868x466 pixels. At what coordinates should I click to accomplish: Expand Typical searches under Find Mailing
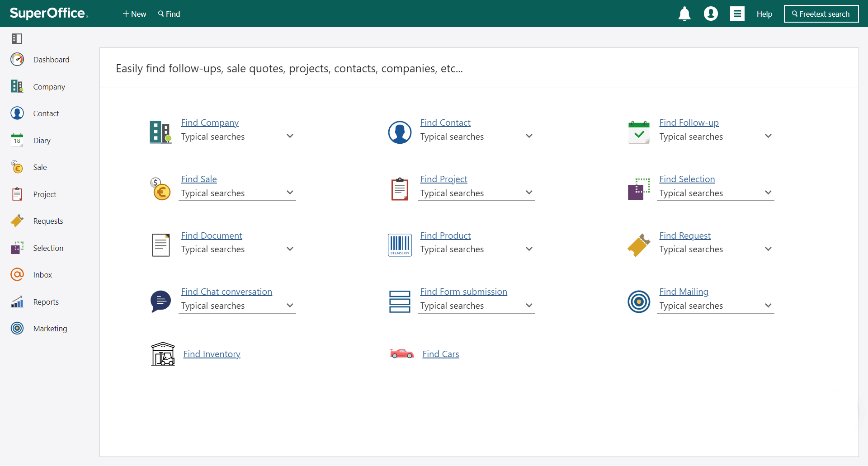716,306
